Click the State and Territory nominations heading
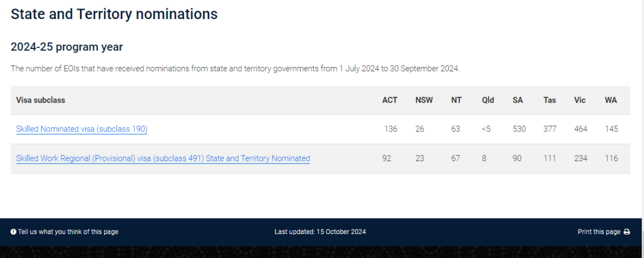The width and height of the screenshot is (644, 258). pos(114,14)
